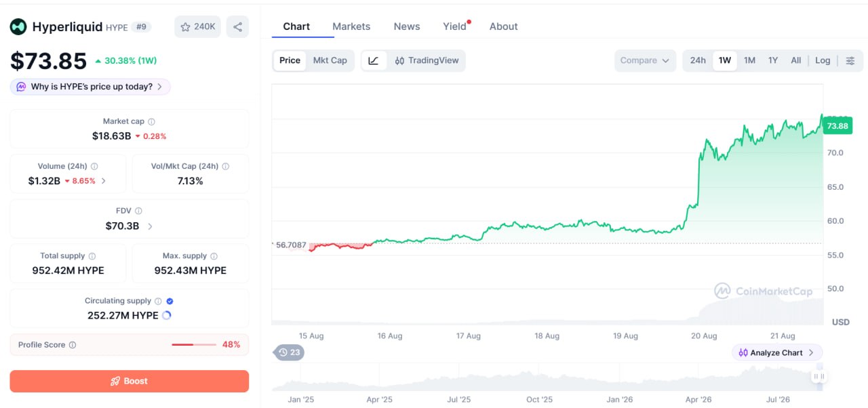Viewport: 868px width, 408px height.
Task: Set chart range to 1M
Action: coord(749,60)
